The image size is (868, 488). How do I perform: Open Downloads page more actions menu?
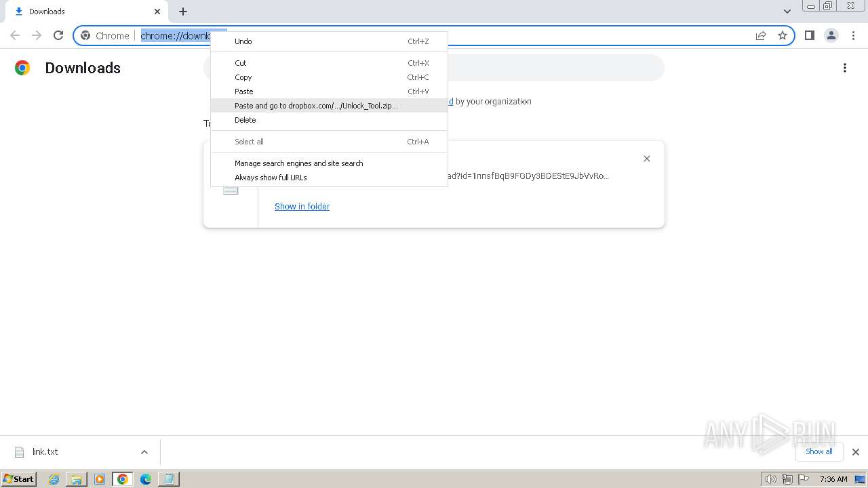(845, 68)
